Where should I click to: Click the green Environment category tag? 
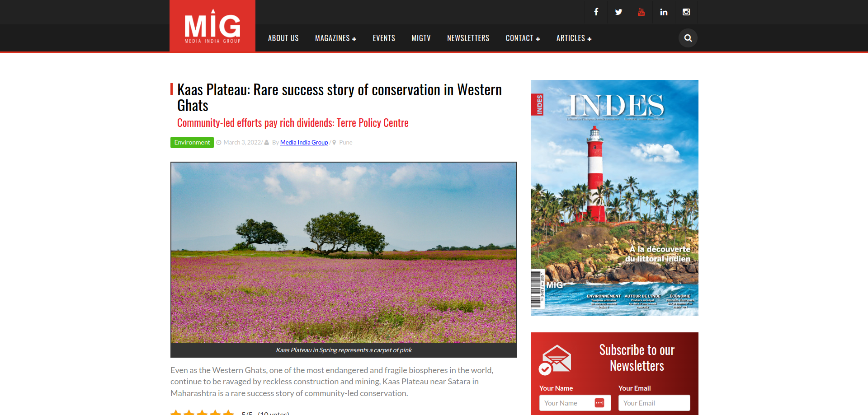[192, 142]
